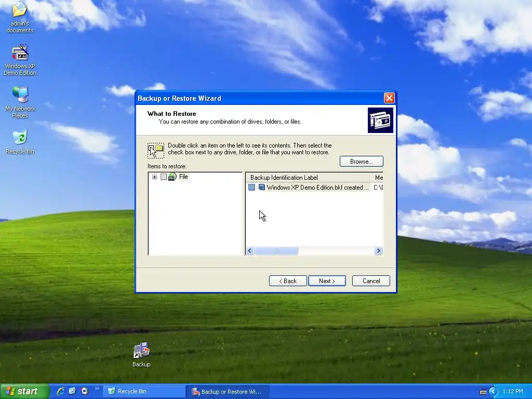Select Recycle Bin desktop icon
Image resolution: width=532 pixels, height=399 pixels.
click(x=20, y=142)
